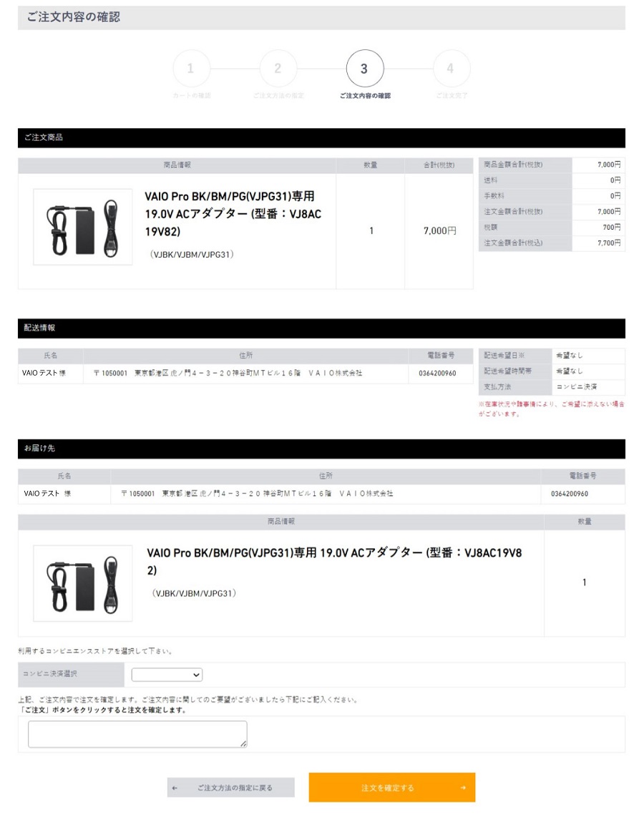
Task: Click the left arrow on the back button
Action: (x=175, y=788)
